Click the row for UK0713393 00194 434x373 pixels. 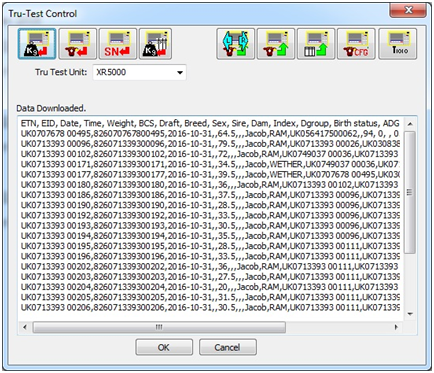pos(210,236)
